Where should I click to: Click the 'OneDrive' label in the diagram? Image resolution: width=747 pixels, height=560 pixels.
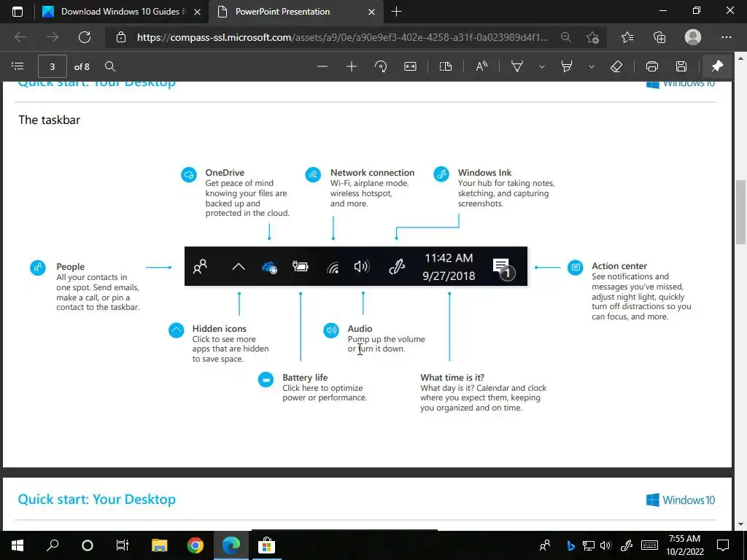[225, 172]
